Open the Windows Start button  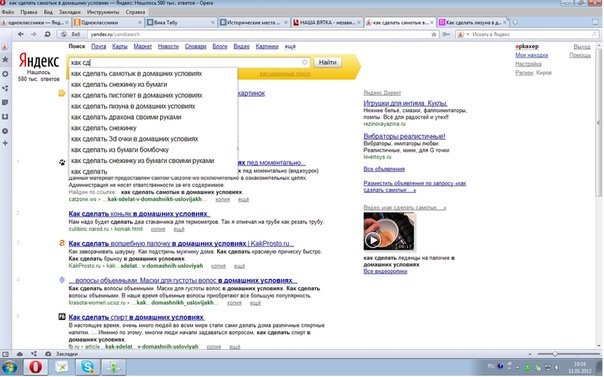(9, 368)
